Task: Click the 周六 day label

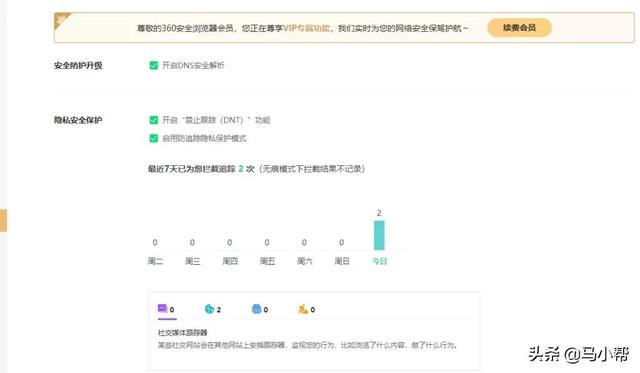Action: (304, 261)
